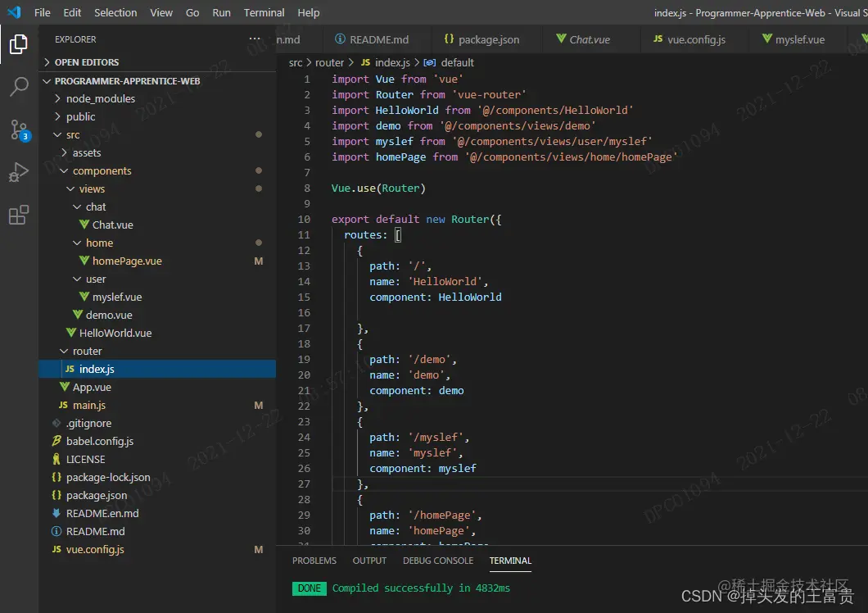Show the PROBLEMS panel tab
The height and width of the screenshot is (613, 868).
314,561
